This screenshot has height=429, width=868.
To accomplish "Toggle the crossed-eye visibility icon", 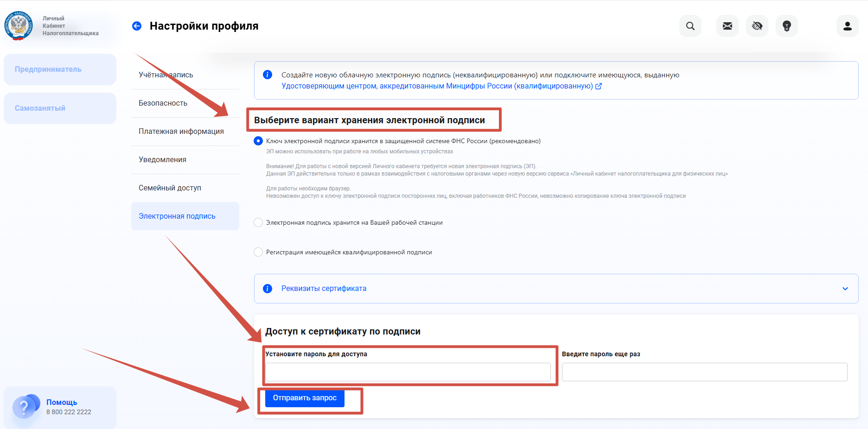I will tap(757, 26).
